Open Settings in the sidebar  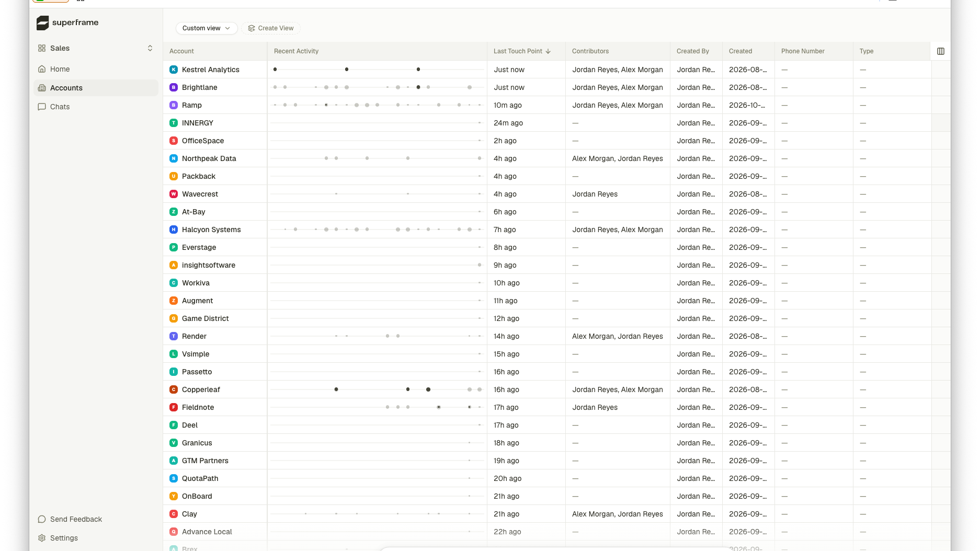96,538
